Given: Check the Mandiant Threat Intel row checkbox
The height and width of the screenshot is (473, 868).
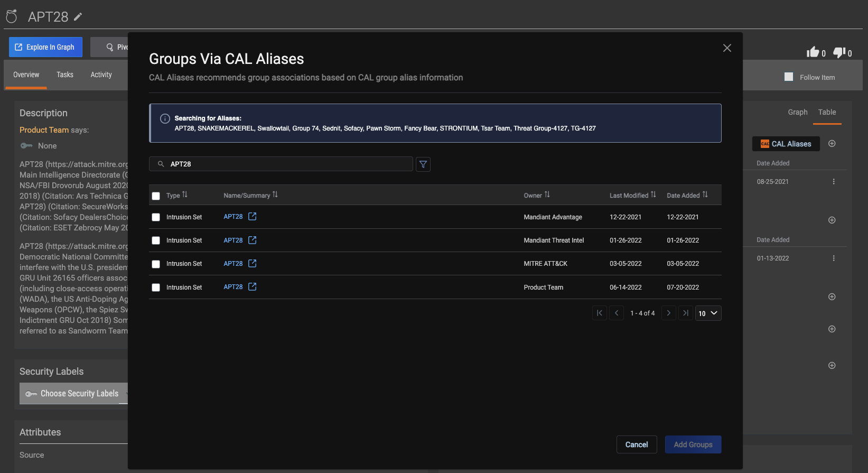Looking at the screenshot, I should coord(156,240).
